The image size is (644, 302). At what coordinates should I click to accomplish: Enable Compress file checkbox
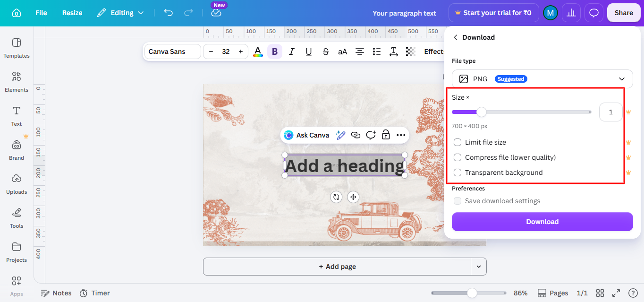coord(458,157)
